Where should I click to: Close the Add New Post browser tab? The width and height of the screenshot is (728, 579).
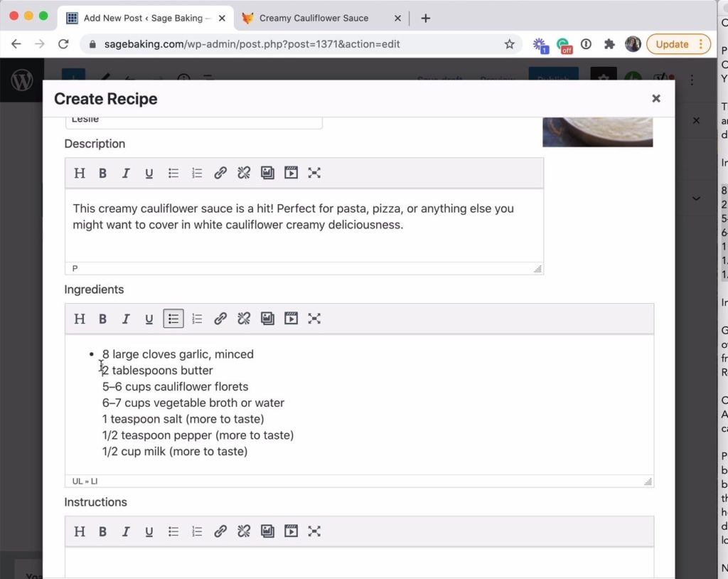222,18
